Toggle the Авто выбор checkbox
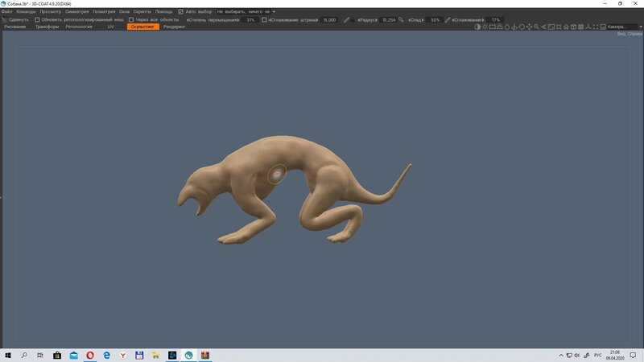The height and width of the screenshot is (362, 644). (x=181, y=12)
